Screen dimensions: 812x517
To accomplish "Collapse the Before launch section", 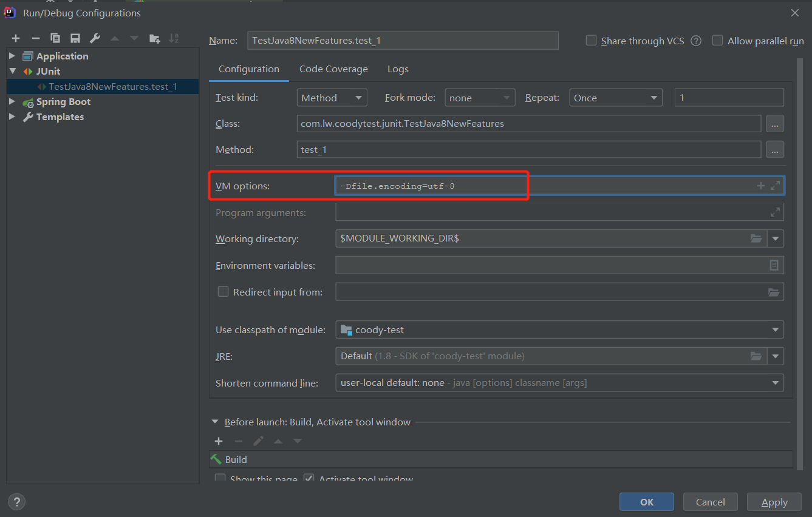I will (x=215, y=422).
